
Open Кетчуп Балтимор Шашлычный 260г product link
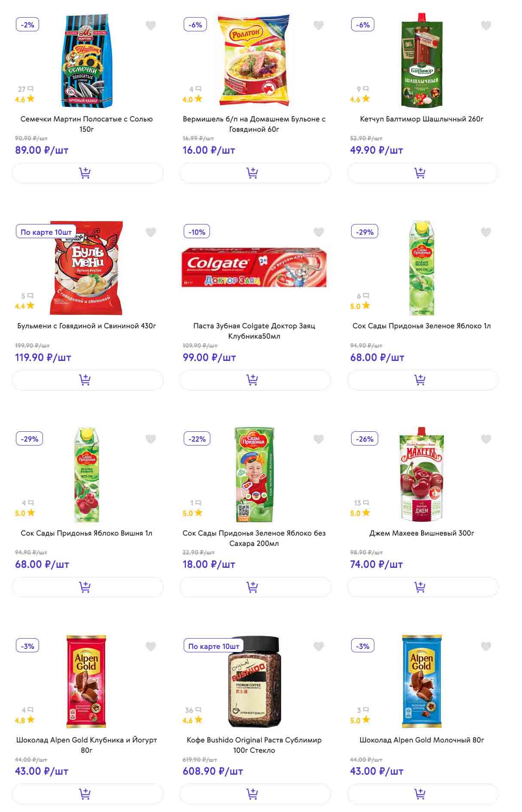click(422, 119)
